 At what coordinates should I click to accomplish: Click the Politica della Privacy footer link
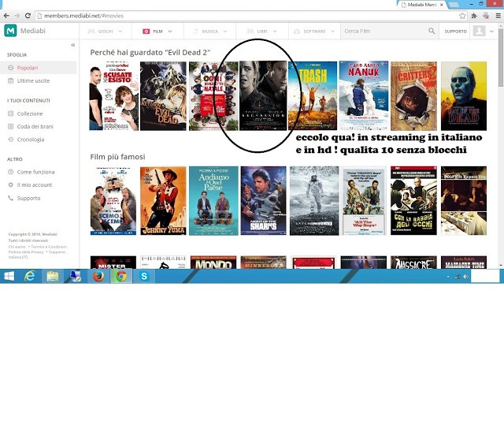[x=26, y=252]
